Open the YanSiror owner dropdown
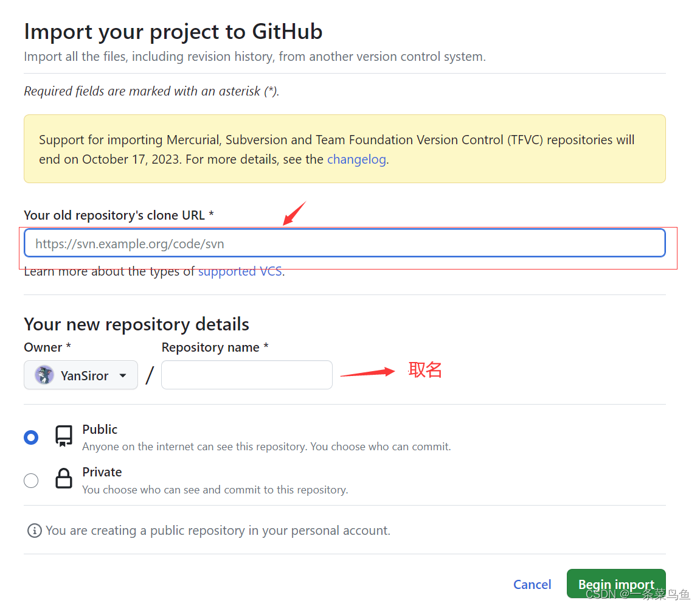 [80, 375]
